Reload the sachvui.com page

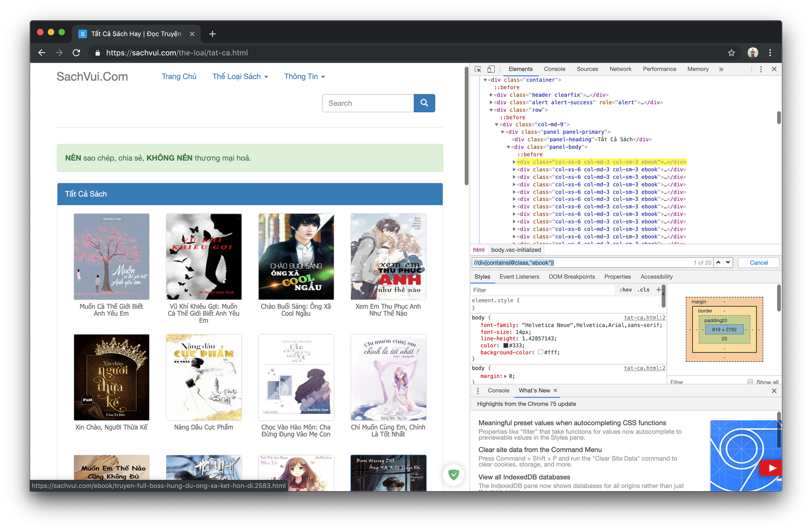(76, 53)
